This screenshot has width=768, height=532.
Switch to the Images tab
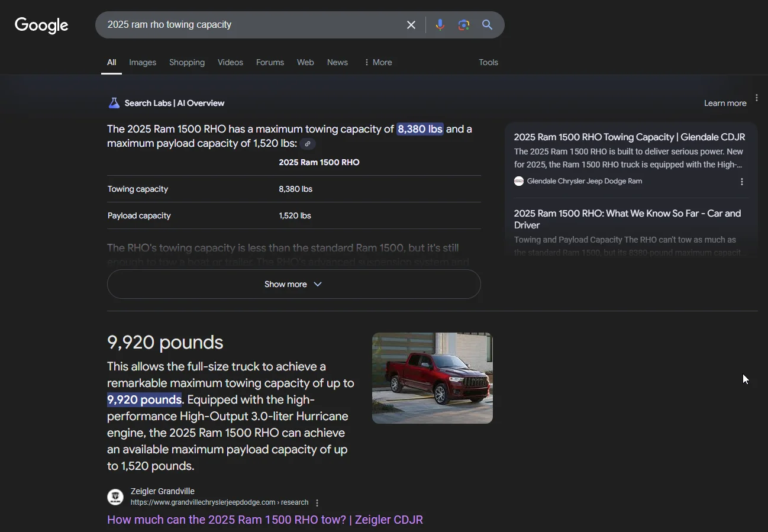coord(143,62)
